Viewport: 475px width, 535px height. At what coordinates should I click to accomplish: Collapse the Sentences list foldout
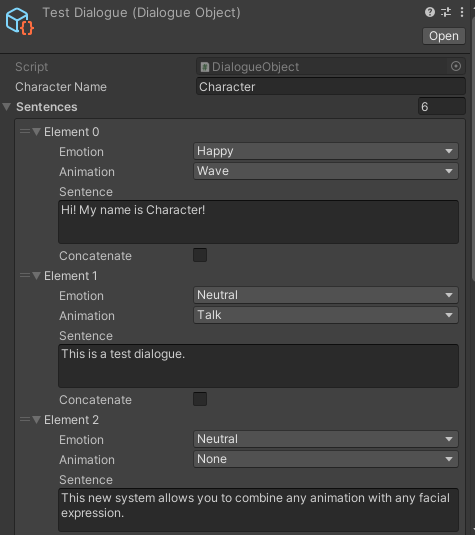[x=6, y=107]
